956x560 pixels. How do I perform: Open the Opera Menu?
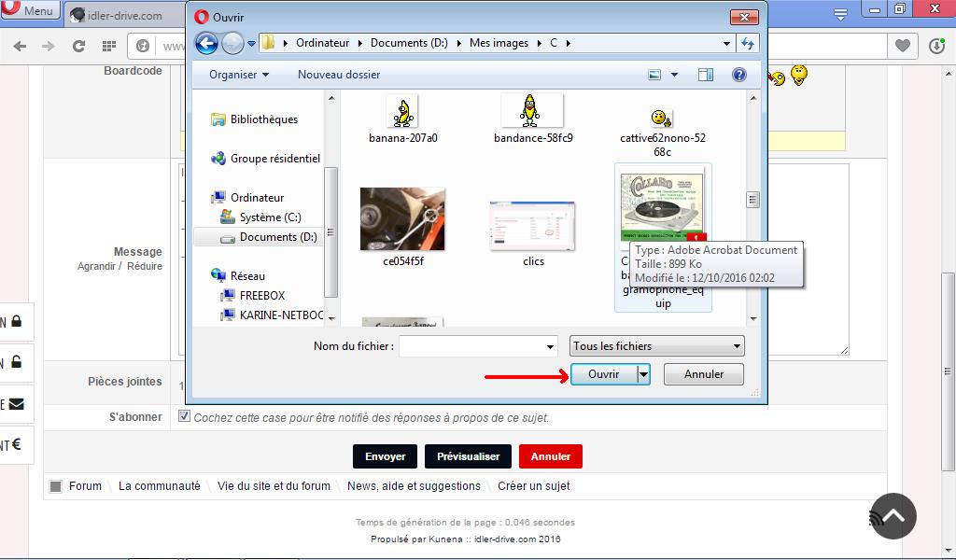coord(30,11)
